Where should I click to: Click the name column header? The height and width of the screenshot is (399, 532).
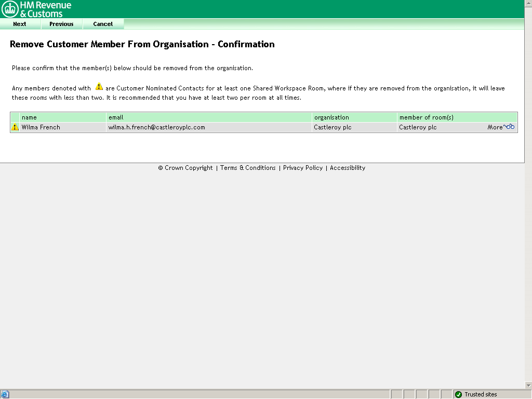(x=30, y=117)
